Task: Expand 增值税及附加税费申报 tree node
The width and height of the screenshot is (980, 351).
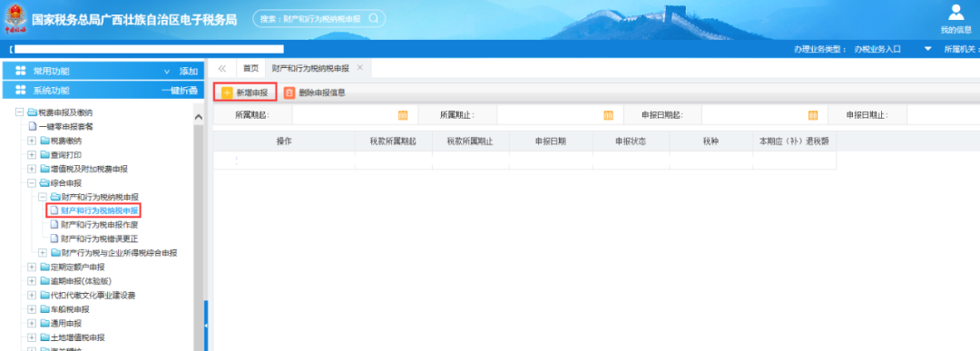Action: point(32,169)
